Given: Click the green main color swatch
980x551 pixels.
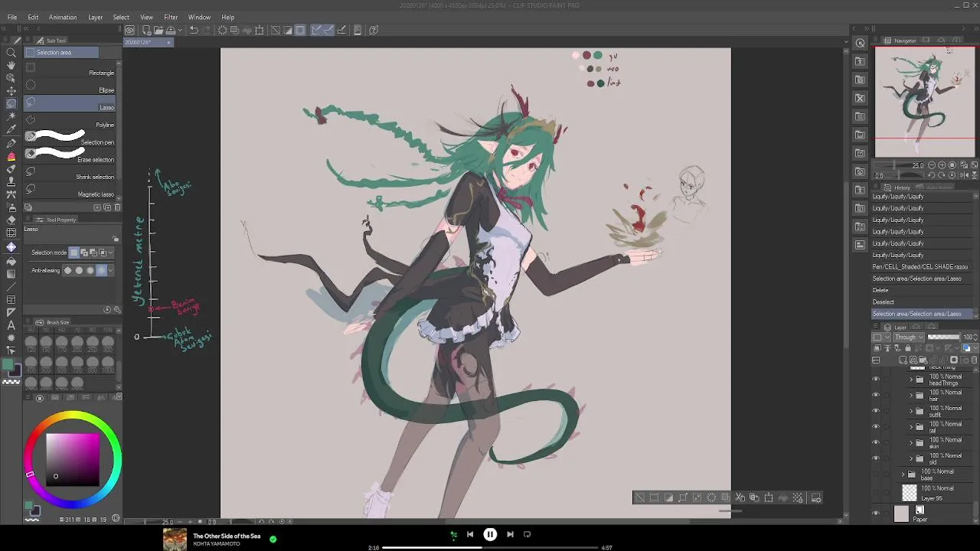Looking at the screenshot, I should 8,366.
